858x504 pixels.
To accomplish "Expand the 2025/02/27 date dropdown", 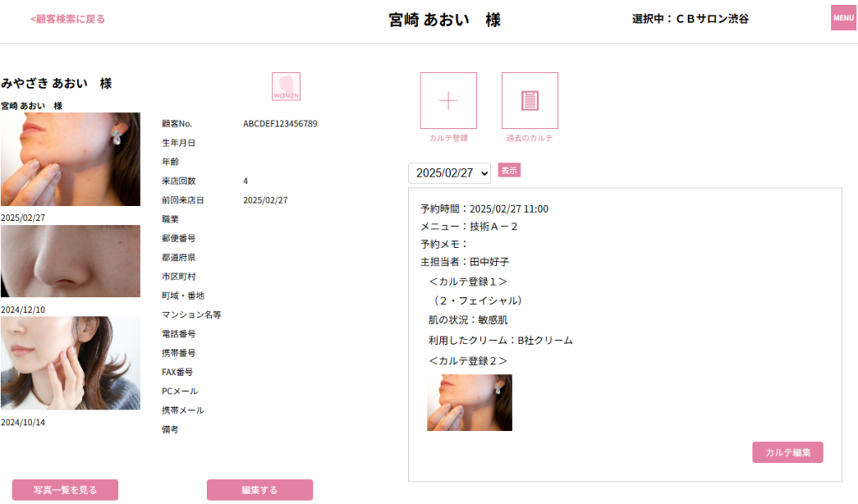I will [x=449, y=173].
